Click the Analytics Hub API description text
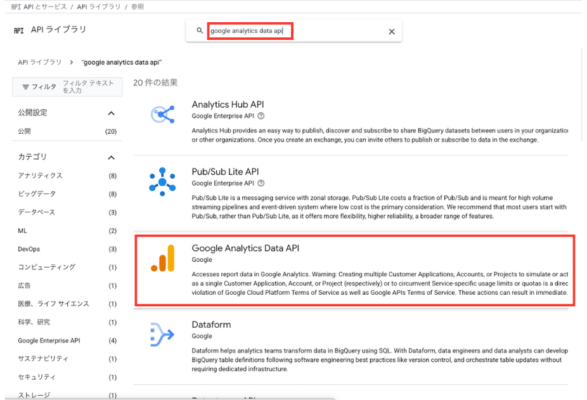587x400 pixels. pyautogui.click(x=380, y=135)
